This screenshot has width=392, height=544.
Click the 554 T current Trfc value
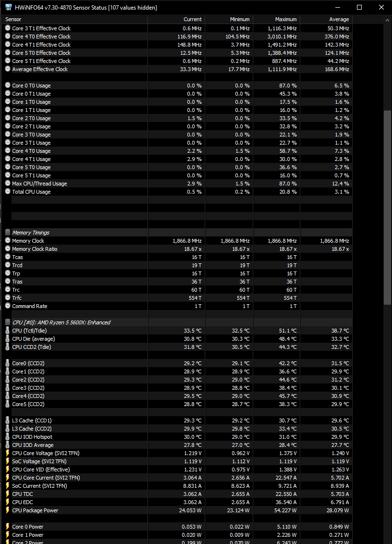tap(195, 297)
